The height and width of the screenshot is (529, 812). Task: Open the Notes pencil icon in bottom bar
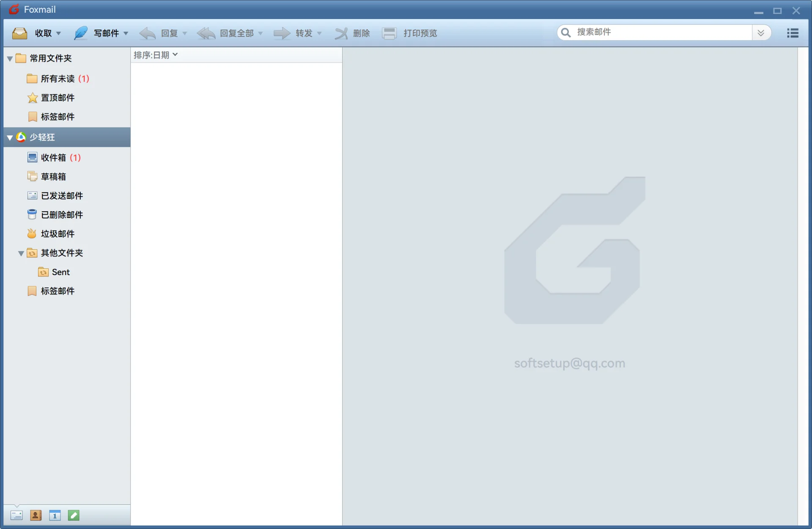click(74, 515)
